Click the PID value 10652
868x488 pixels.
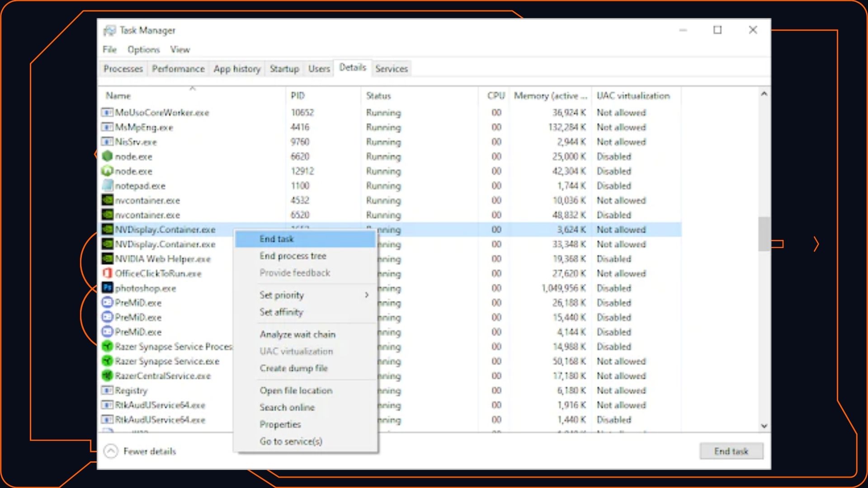point(302,113)
